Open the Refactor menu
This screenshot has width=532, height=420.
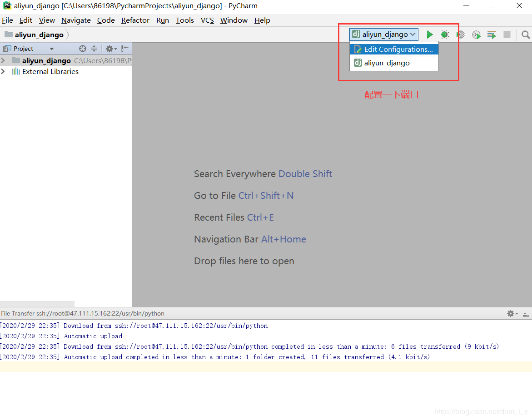tap(135, 20)
